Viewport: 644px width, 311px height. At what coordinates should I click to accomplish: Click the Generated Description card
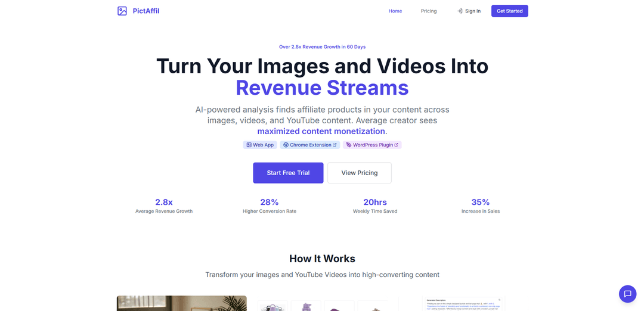pos(463,303)
